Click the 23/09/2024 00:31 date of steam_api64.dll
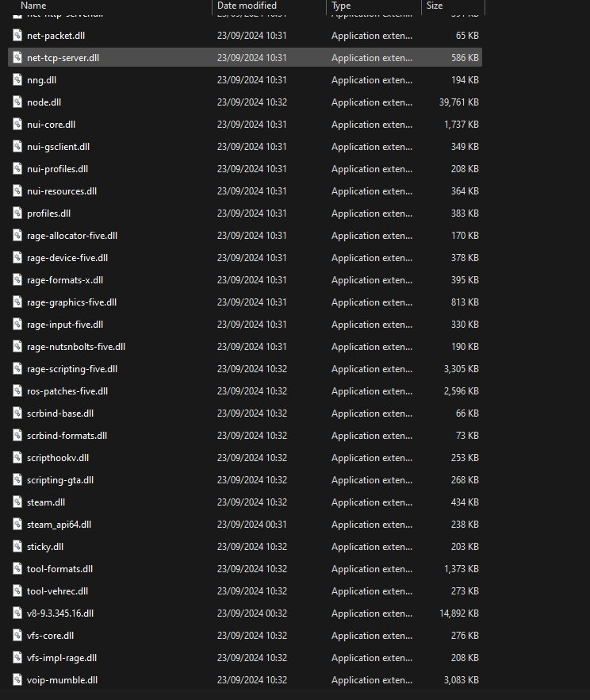This screenshot has height=700, width=590. (252, 525)
